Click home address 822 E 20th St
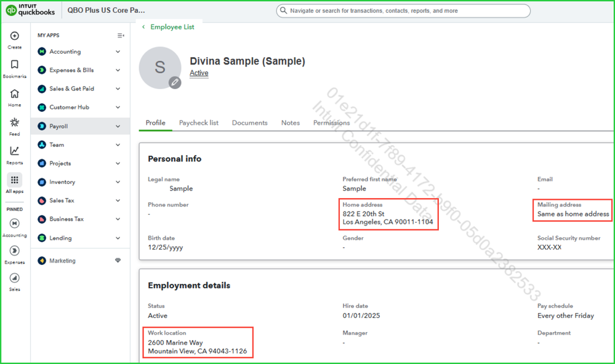This screenshot has width=615, height=364. 363,214
